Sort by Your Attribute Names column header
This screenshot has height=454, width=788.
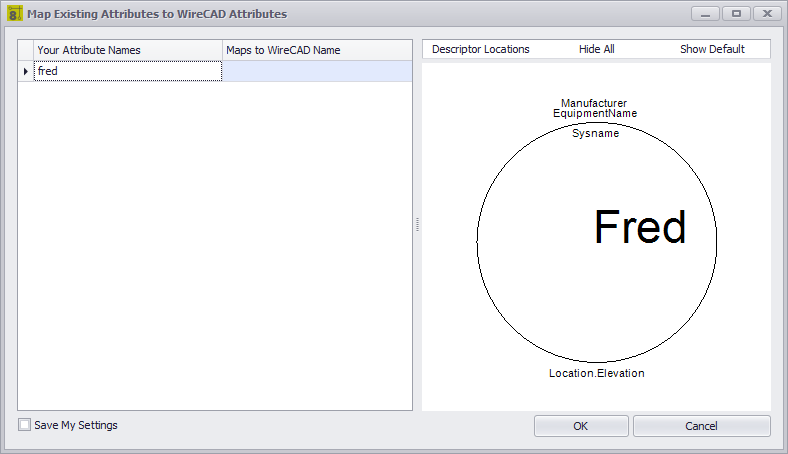click(x=128, y=50)
